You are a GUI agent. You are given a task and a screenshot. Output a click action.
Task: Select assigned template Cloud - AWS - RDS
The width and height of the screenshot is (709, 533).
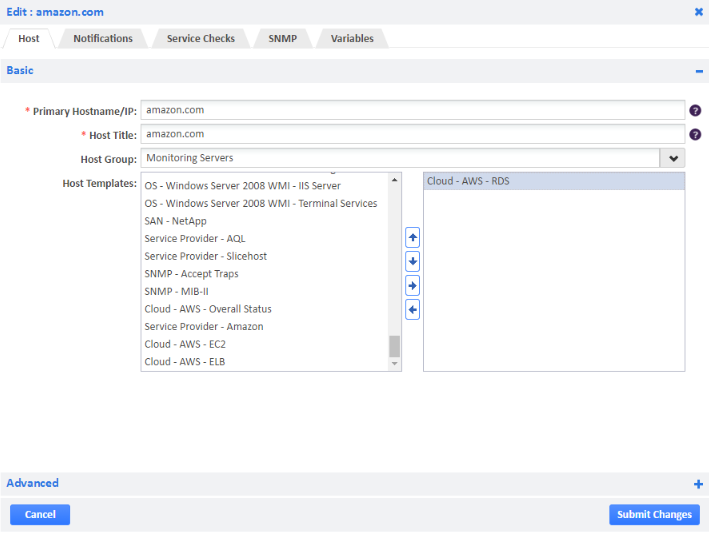tap(554, 181)
